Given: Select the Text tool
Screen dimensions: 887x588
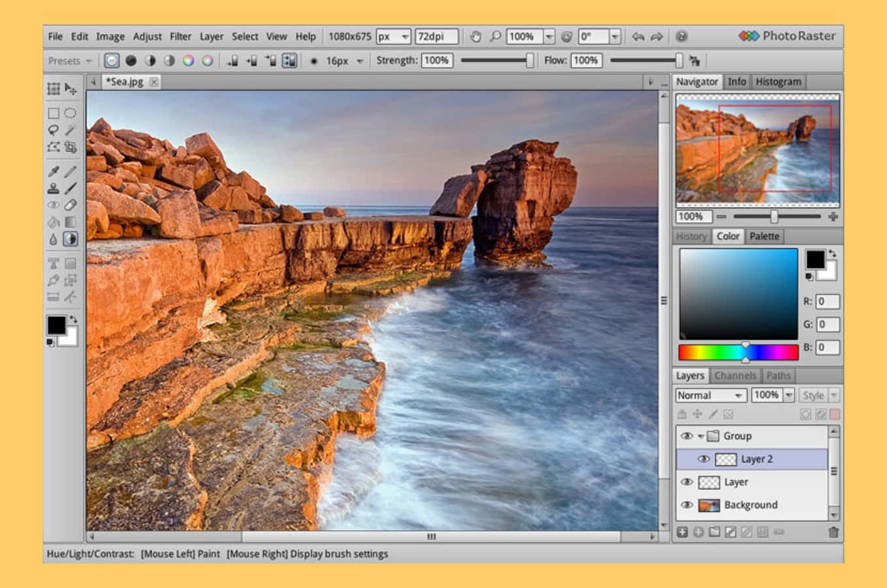Looking at the screenshot, I should (54, 263).
